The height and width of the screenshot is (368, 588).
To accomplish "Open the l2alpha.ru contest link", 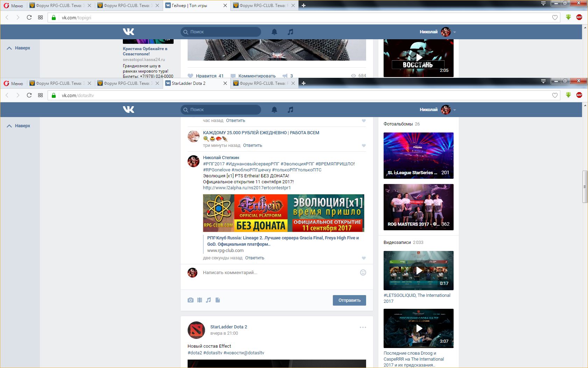I will click(247, 188).
